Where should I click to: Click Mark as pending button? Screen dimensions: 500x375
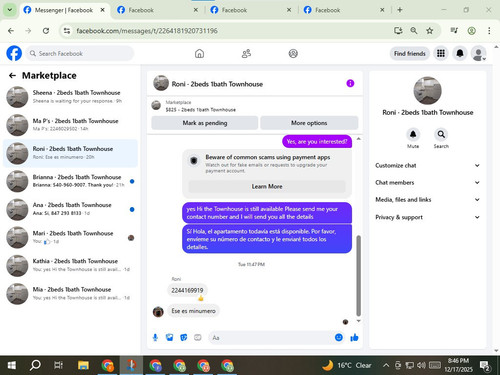pos(205,123)
